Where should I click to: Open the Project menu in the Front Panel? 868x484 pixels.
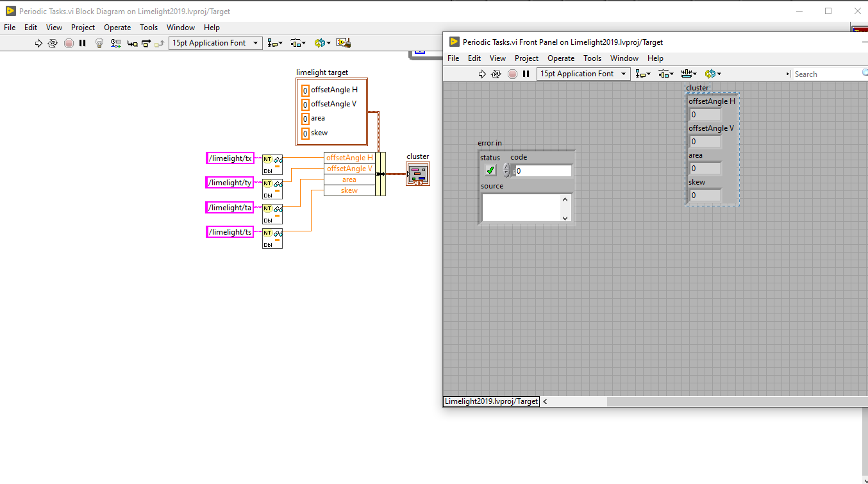tap(526, 58)
